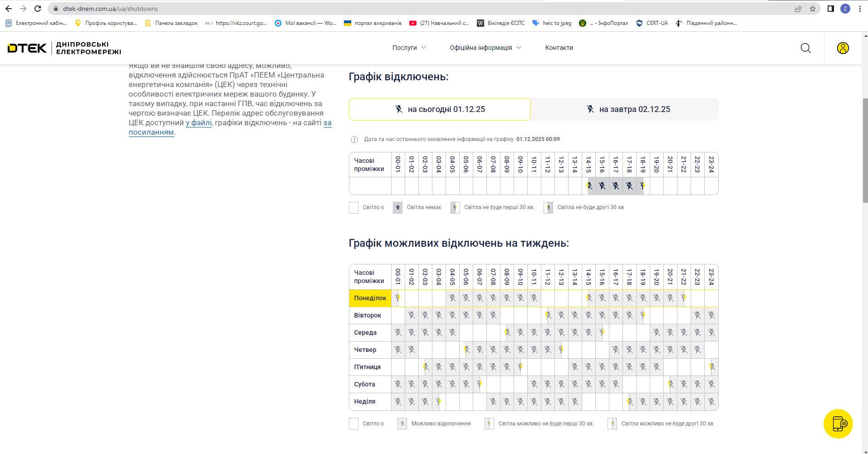Viewport: 868px width, 454px height.
Task: Select the 'на сьогодні 01.12.25' tab
Action: tap(439, 109)
